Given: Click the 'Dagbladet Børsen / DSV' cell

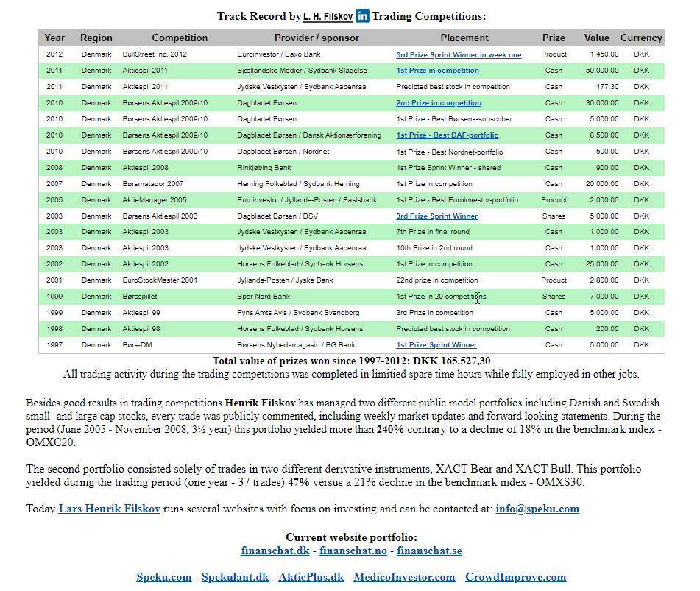Looking at the screenshot, I should pyautogui.click(x=277, y=216).
